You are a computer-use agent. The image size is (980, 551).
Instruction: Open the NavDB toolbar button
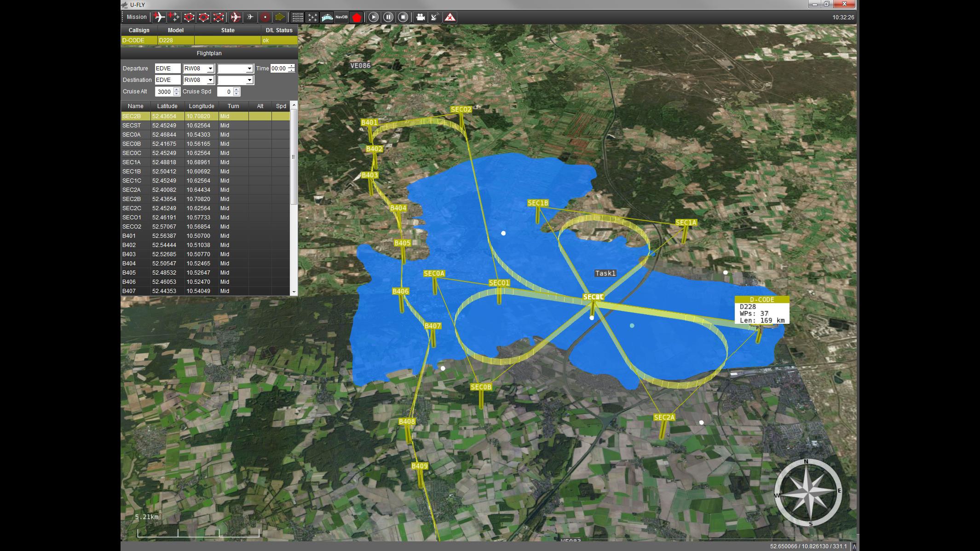pyautogui.click(x=341, y=17)
